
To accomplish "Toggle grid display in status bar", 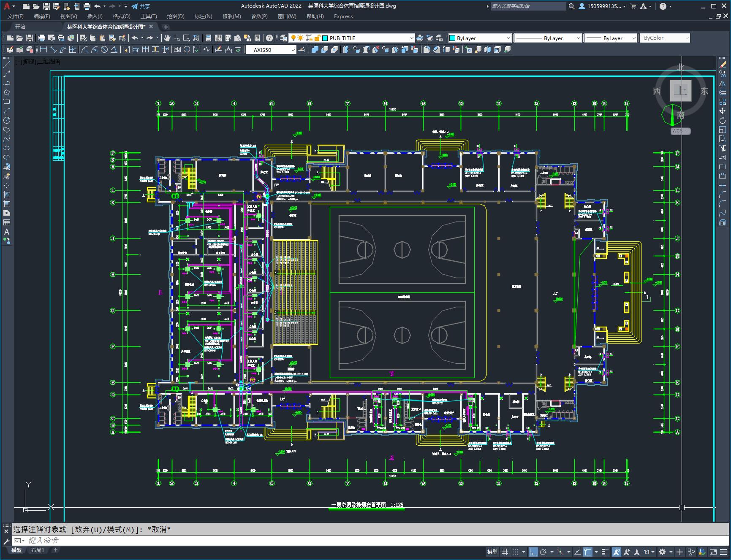I will pyautogui.click(x=505, y=552).
